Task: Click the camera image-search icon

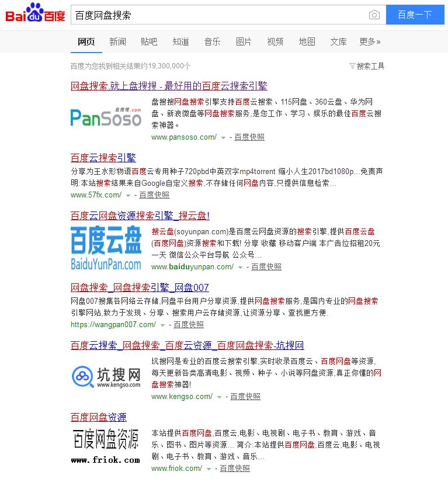Action: 374,15
